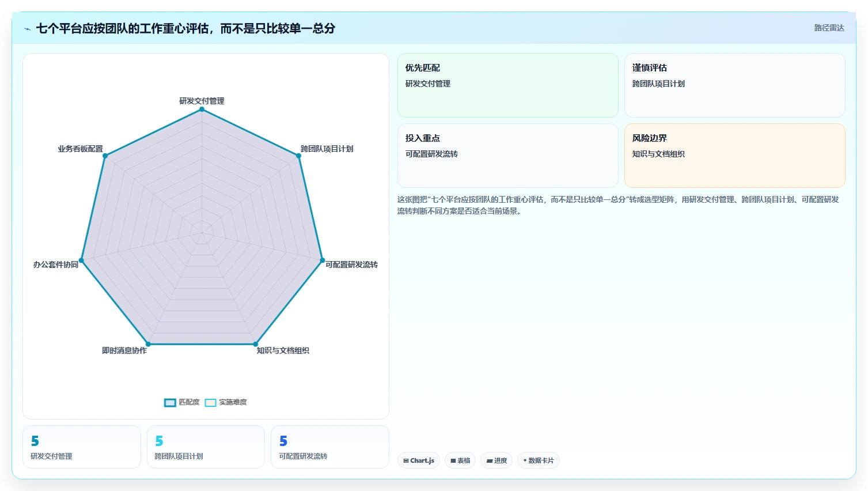Image resolution: width=868 pixels, height=491 pixels.
Task: Open the 投入重点 card
Action: point(508,156)
